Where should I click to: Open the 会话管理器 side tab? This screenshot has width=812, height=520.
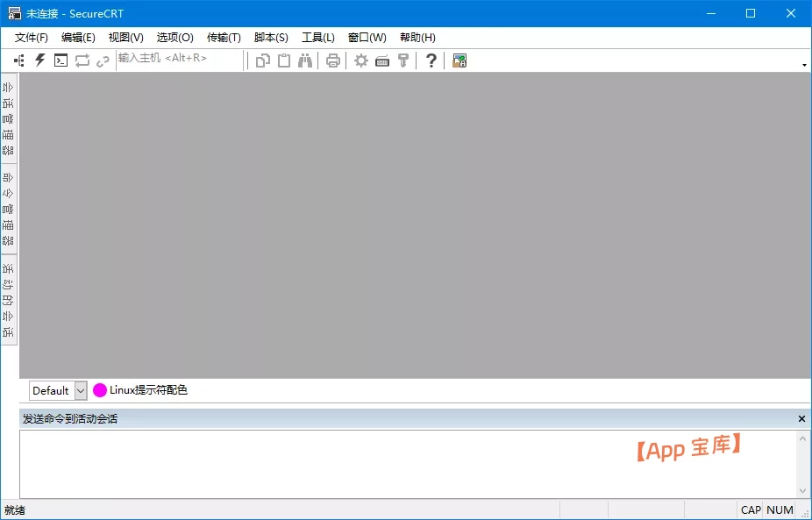coord(9,118)
